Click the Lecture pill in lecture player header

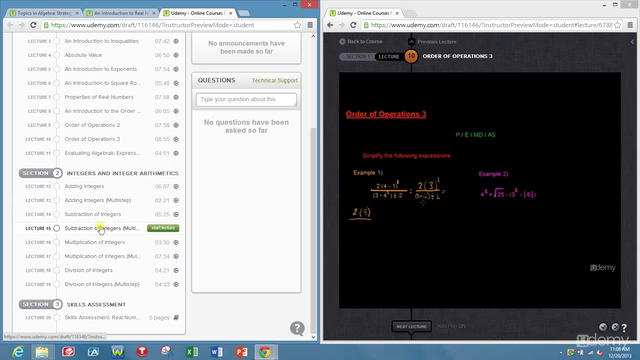point(389,57)
